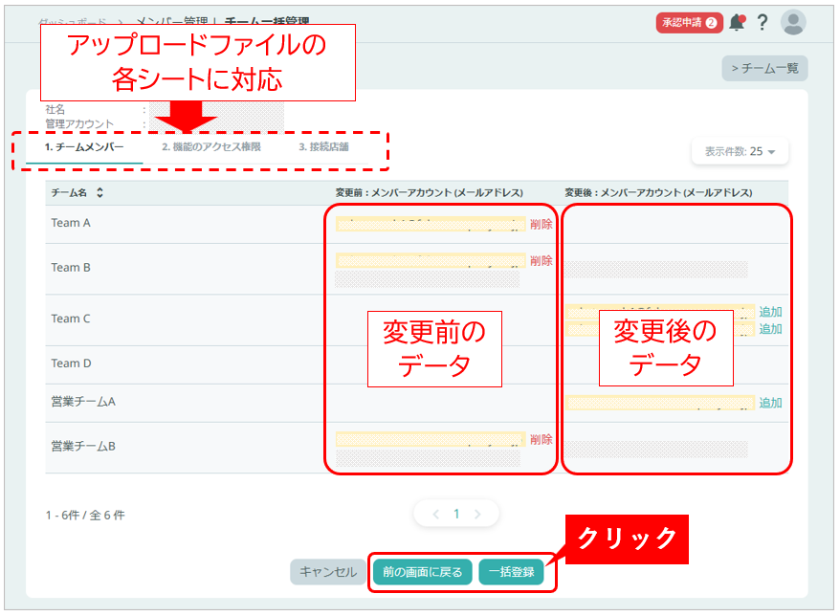Select page 1 in pagination
The width and height of the screenshot is (840, 616).
pyautogui.click(x=456, y=515)
